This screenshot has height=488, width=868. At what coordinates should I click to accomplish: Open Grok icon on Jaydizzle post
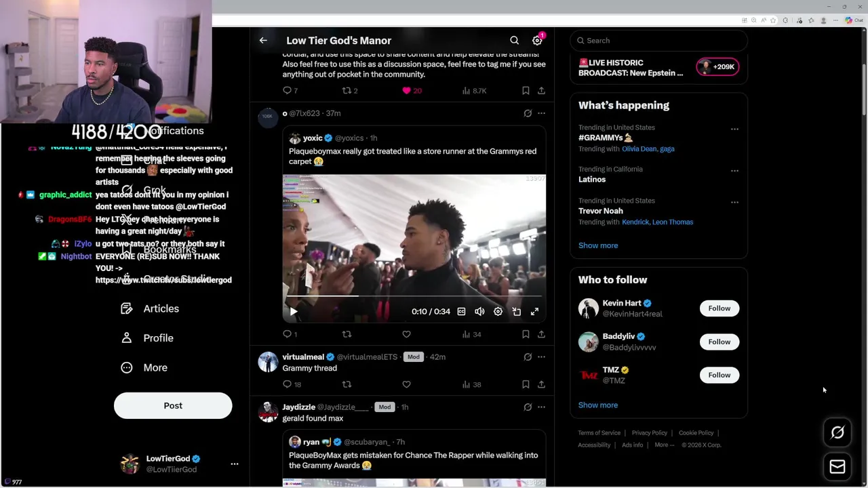coord(528,407)
